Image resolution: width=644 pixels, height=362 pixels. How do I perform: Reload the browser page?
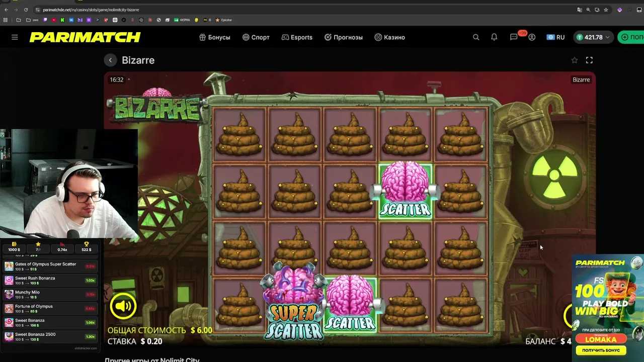click(26, 10)
